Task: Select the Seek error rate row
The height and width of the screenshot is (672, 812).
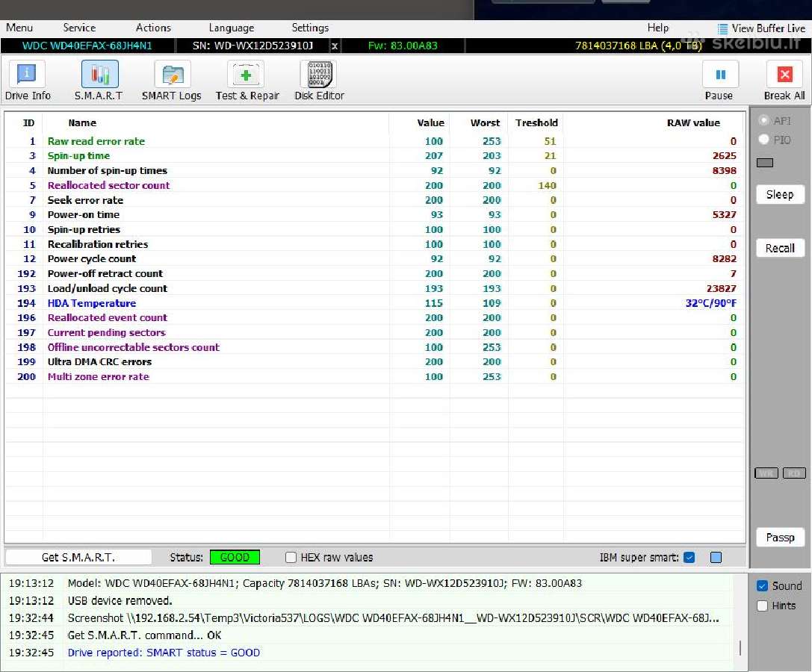Action: (375, 200)
